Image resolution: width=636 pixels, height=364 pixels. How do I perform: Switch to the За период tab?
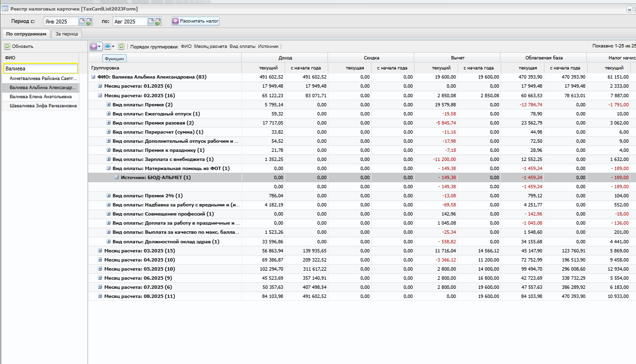point(67,34)
